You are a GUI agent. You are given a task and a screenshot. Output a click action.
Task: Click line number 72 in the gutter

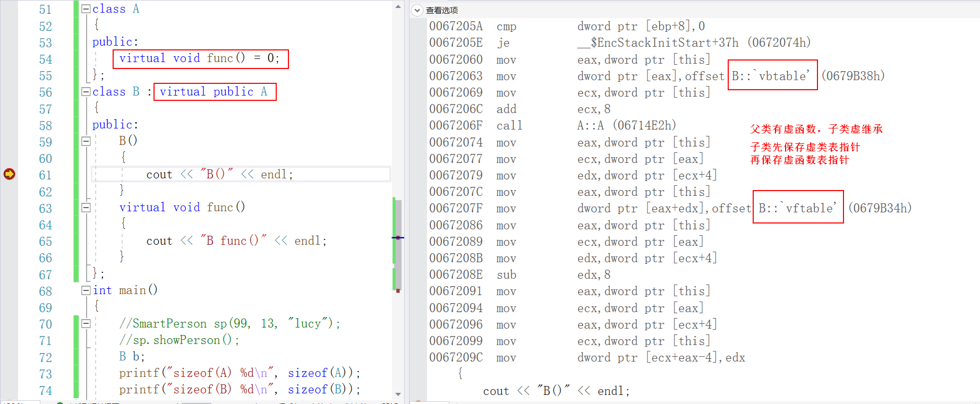click(x=46, y=358)
